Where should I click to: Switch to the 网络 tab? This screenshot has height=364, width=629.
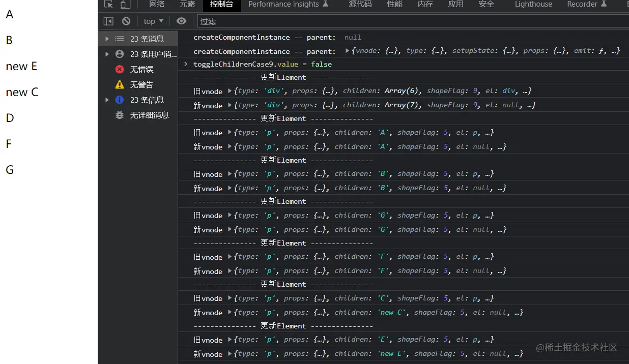point(157,4)
